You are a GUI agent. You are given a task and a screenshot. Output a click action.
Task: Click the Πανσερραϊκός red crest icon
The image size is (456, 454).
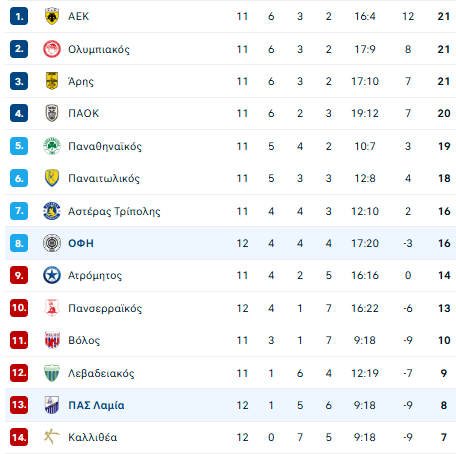(52, 308)
